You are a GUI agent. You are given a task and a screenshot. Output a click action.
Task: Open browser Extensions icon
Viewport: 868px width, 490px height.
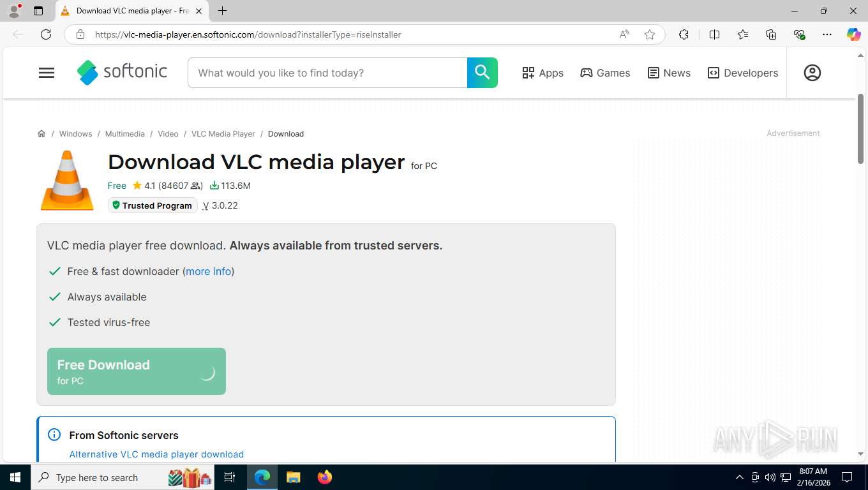[x=684, y=34]
